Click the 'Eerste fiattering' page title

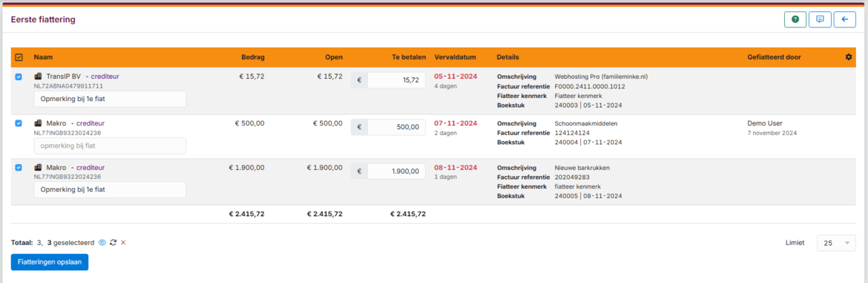[43, 20]
